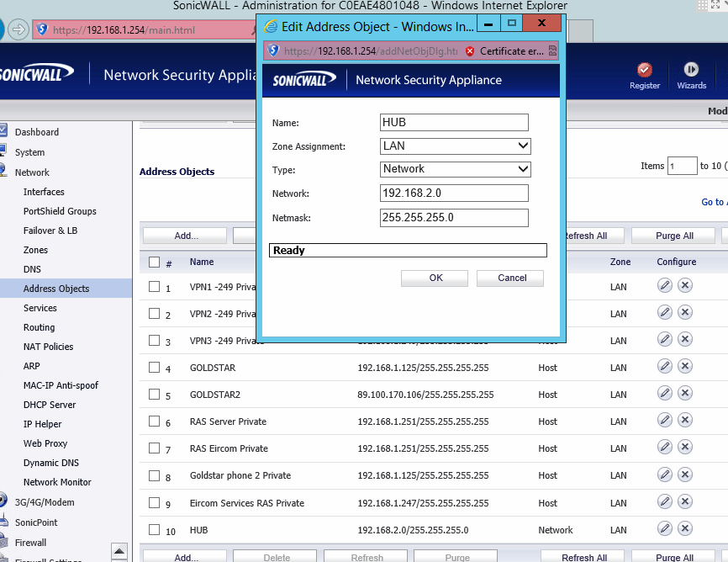Open Interfaces under Network
This screenshot has width=728, height=562.
(x=44, y=192)
